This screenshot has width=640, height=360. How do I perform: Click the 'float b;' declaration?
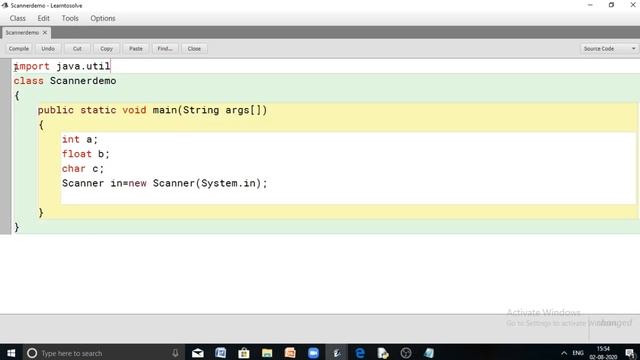click(86, 154)
